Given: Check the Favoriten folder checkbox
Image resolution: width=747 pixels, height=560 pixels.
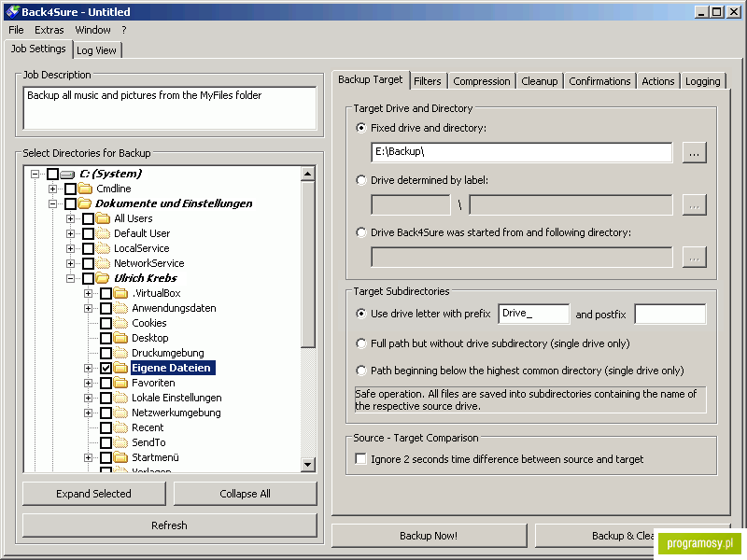Looking at the screenshot, I should pos(106,383).
